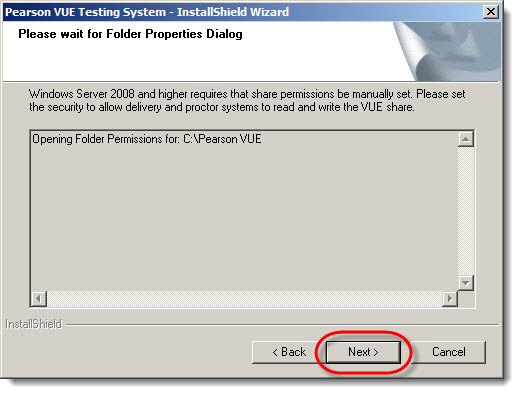Click the log box scroll up arrow
Viewport: 519px width, 394px height.
(x=466, y=139)
